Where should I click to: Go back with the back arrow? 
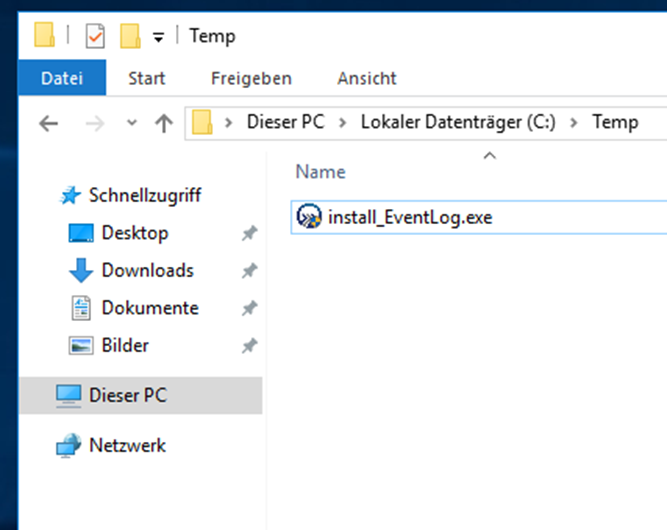48,124
